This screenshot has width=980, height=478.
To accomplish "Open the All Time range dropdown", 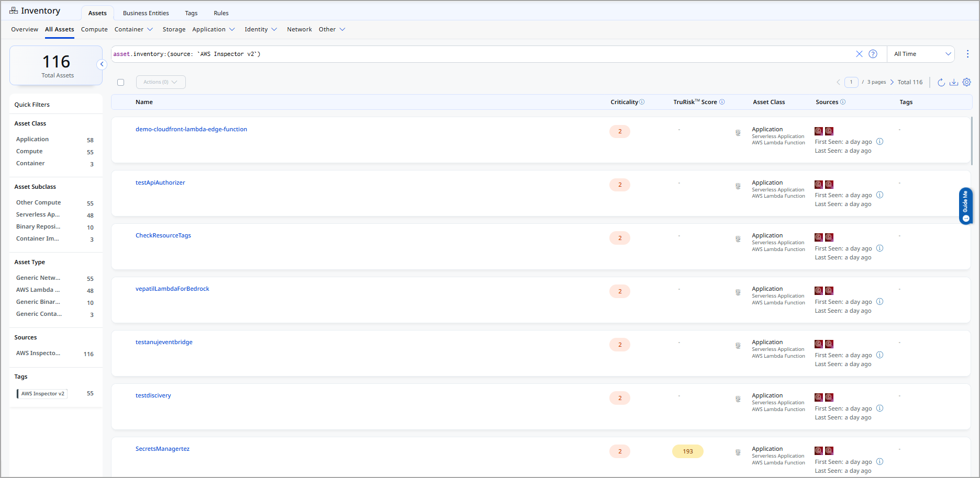I will [x=921, y=54].
